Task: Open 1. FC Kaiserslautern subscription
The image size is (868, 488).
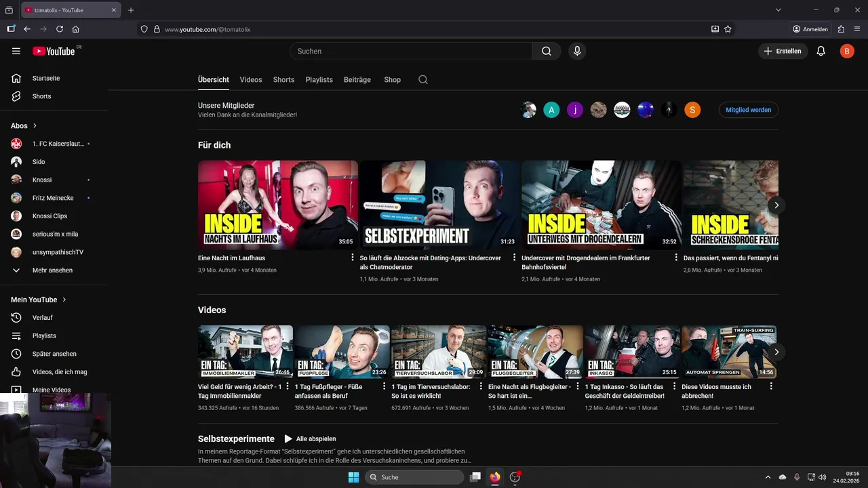Action: pyautogui.click(x=54, y=144)
